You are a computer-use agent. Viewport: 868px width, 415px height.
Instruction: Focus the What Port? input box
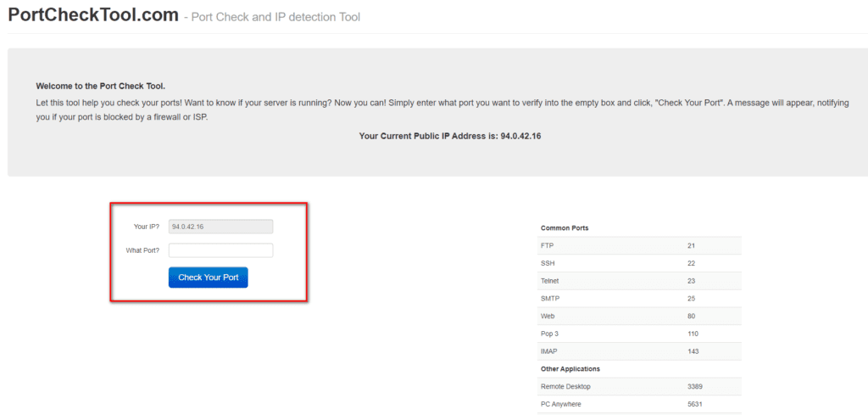tap(221, 250)
